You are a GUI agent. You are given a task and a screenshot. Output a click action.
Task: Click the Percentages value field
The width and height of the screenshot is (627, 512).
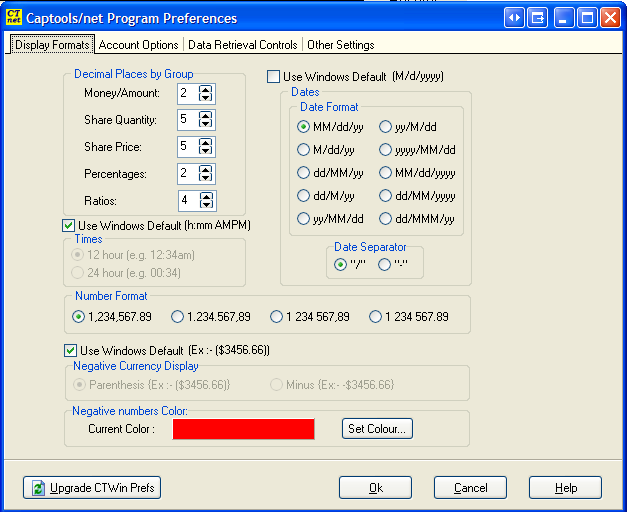click(188, 174)
